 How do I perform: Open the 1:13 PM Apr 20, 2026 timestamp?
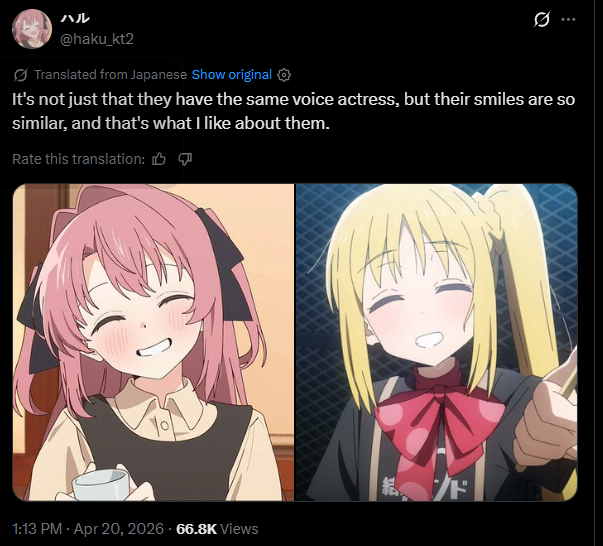(x=88, y=529)
